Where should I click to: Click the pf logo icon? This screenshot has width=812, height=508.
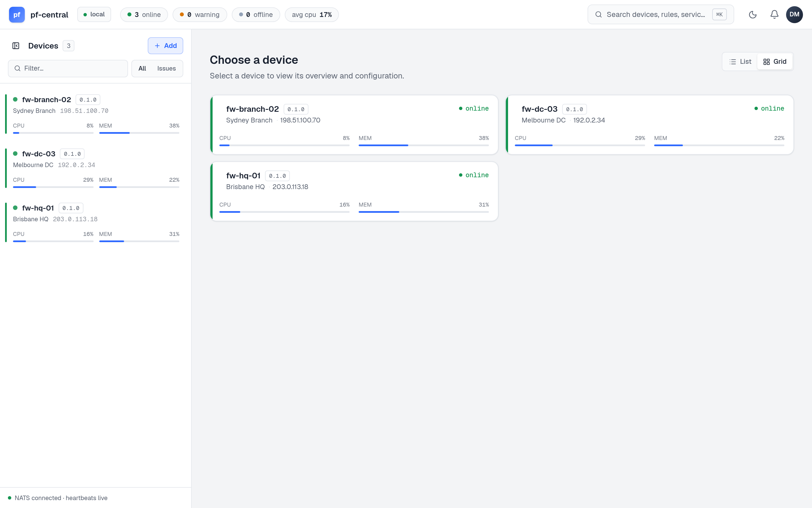click(x=17, y=14)
